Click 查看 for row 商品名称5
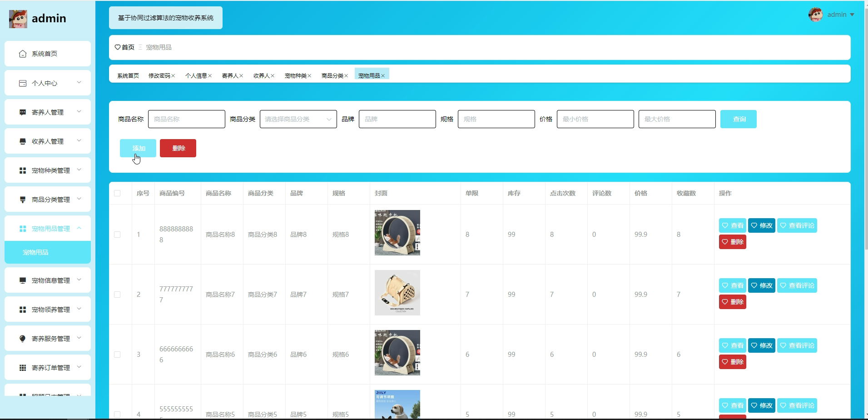Viewport: 868px width, 420px height. pyautogui.click(x=733, y=405)
